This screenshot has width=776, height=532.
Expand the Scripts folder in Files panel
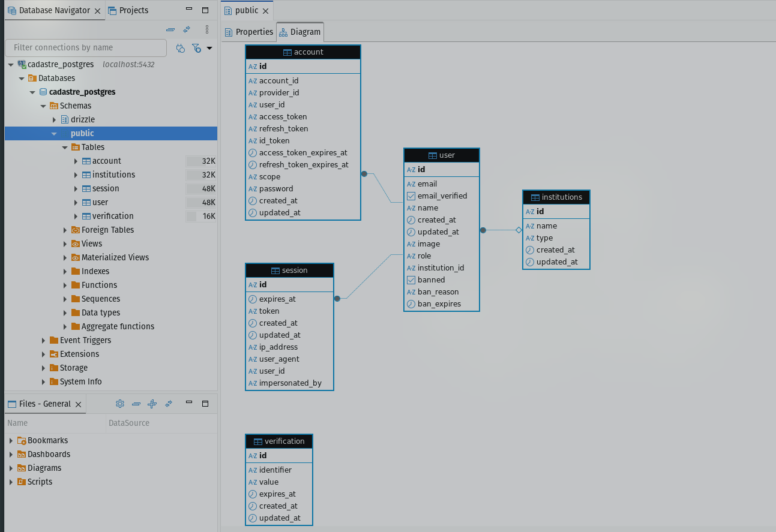coord(11,482)
